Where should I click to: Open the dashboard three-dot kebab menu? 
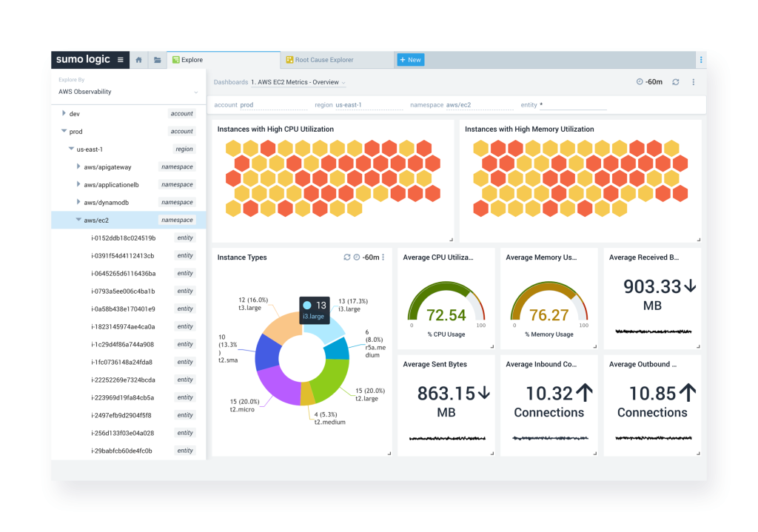[x=693, y=82]
